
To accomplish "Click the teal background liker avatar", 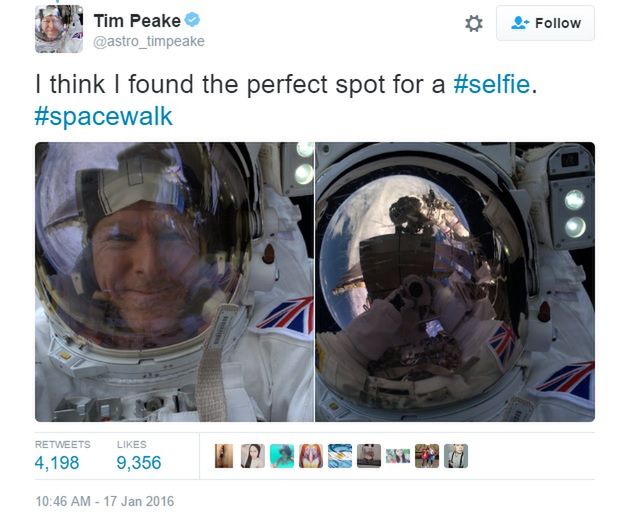I will (x=282, y=456).
